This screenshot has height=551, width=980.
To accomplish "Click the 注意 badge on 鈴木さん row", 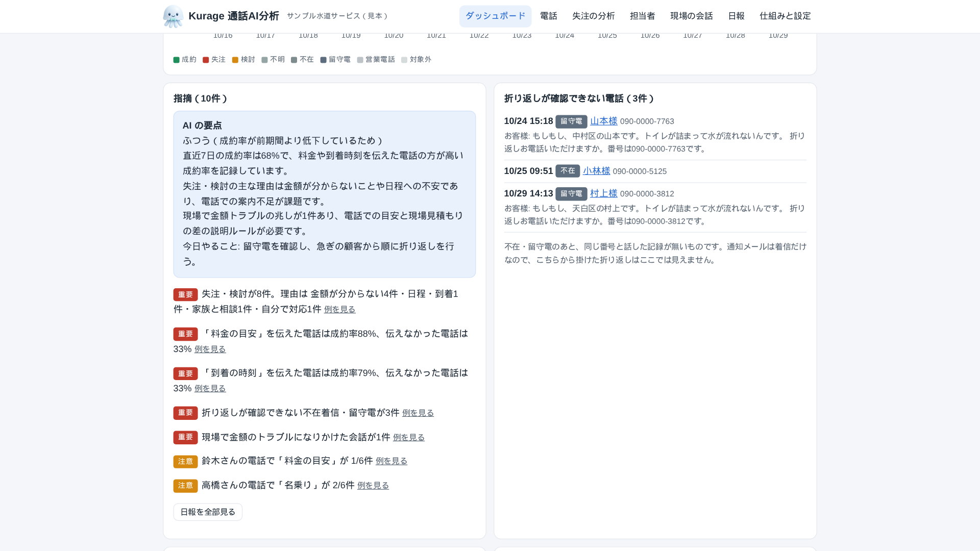I will click(185, 462).
